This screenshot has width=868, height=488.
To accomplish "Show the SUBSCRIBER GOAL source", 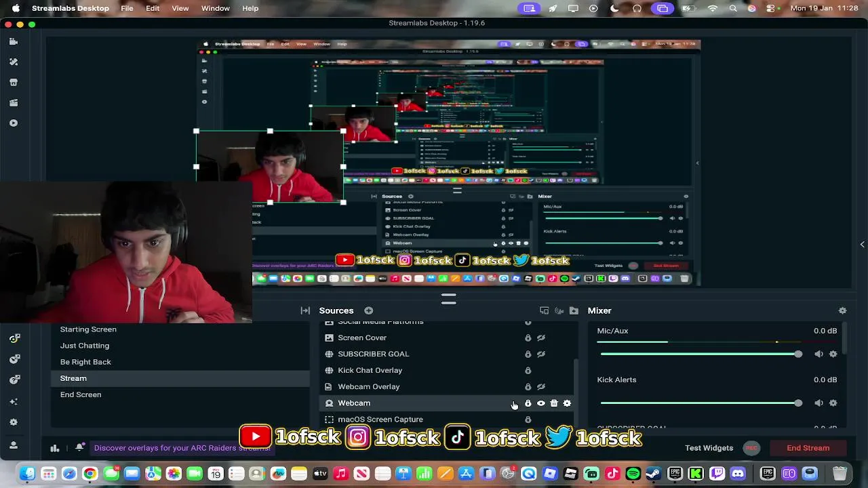I will pos(541,354).
